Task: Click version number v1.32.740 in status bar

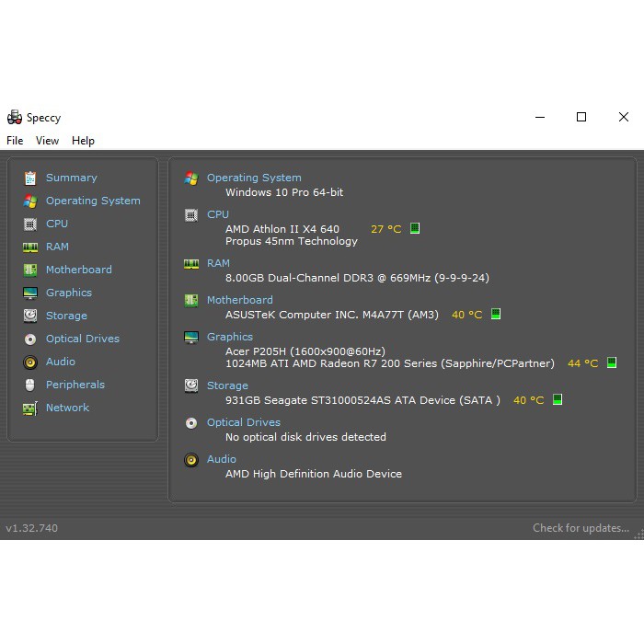Action: coord(31,528)
